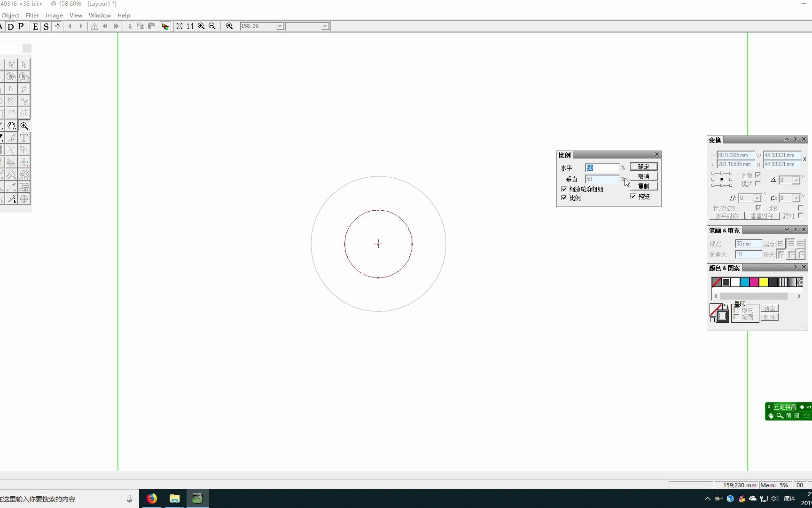This screenshot has height=508, width=812.
Task: Open the Image menu
Action: click(x=54, y=16)
